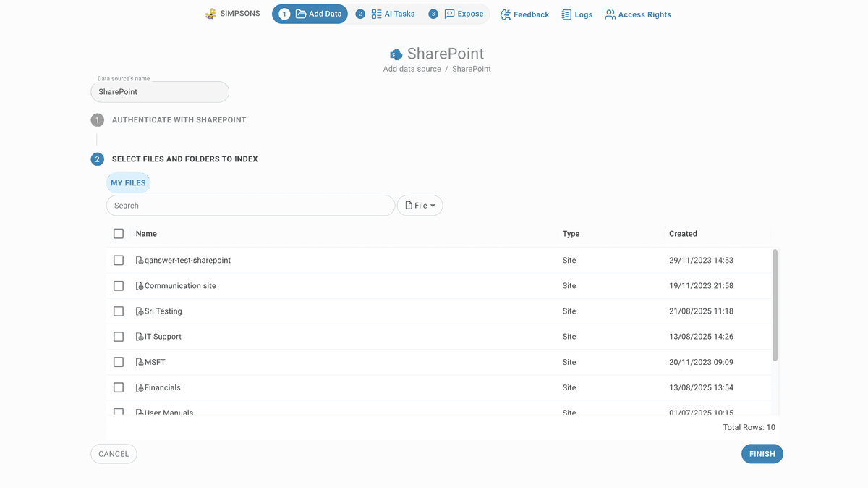Screen dimensions: 868x488
Task: Click the site icon beside IT Support
Action: pos(140,337)
